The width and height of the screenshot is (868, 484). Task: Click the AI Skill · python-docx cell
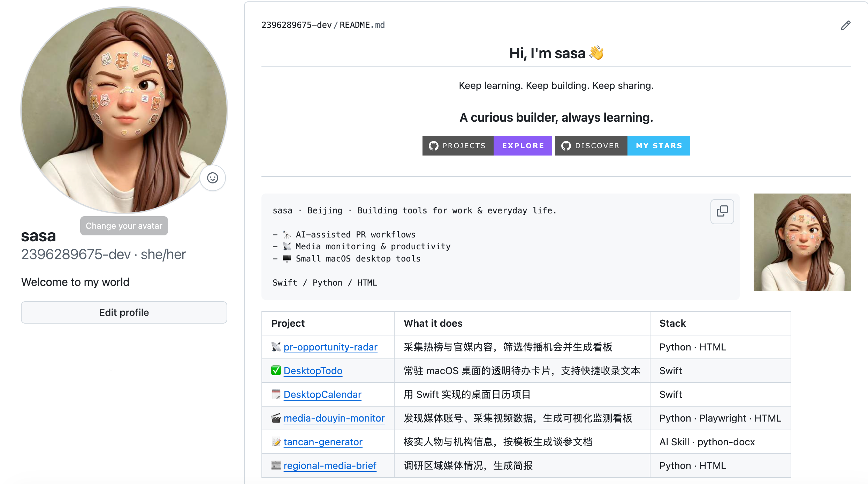pos(721,442)
